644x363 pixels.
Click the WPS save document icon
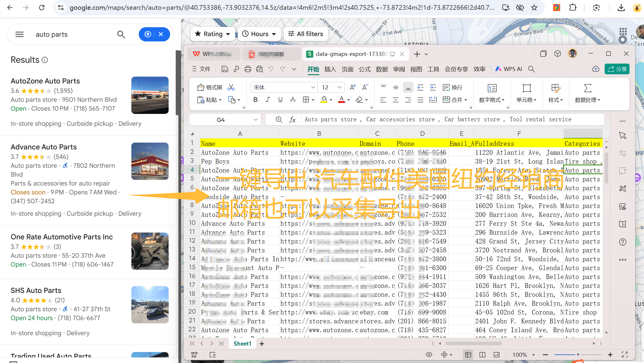[x=225, y=69]
